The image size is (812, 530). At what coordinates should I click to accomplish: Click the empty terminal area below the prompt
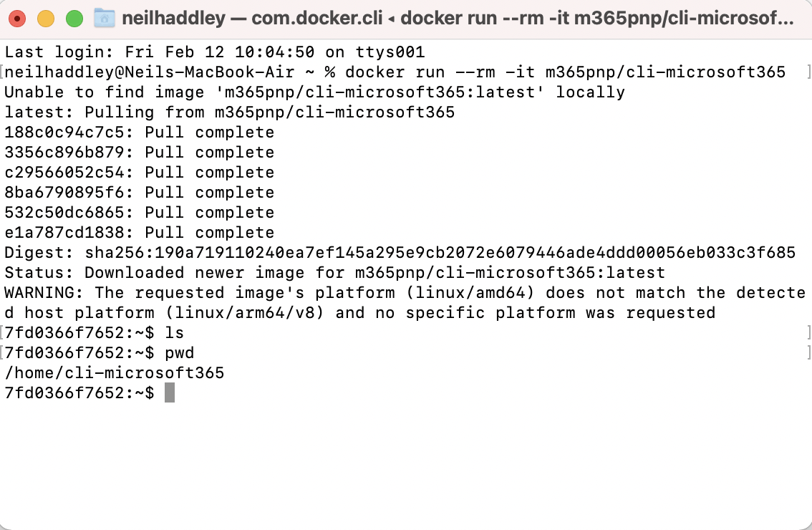405,466
